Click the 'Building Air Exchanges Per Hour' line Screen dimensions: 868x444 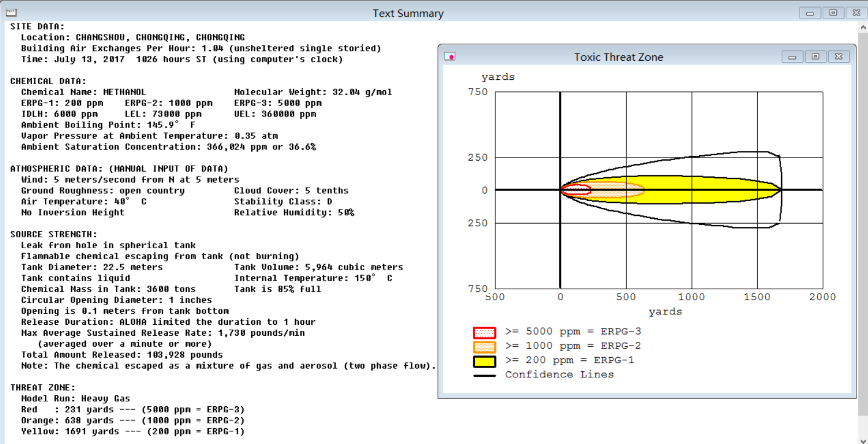click(x=201, y=48)
